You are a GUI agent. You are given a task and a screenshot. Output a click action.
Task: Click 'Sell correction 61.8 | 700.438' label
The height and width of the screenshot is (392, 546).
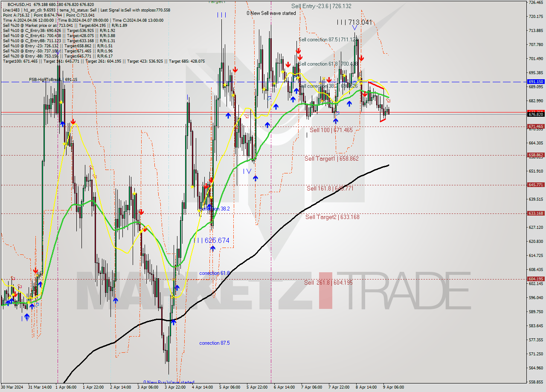coord(328,64)
